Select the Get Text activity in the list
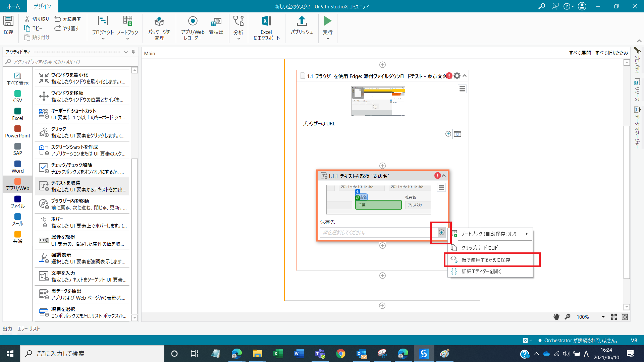The height and width of the screenshot is (362, 644). coord(82,186)
